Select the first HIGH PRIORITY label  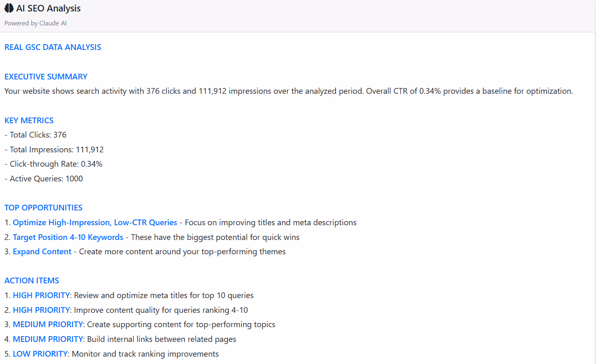[x=41, y=295]
